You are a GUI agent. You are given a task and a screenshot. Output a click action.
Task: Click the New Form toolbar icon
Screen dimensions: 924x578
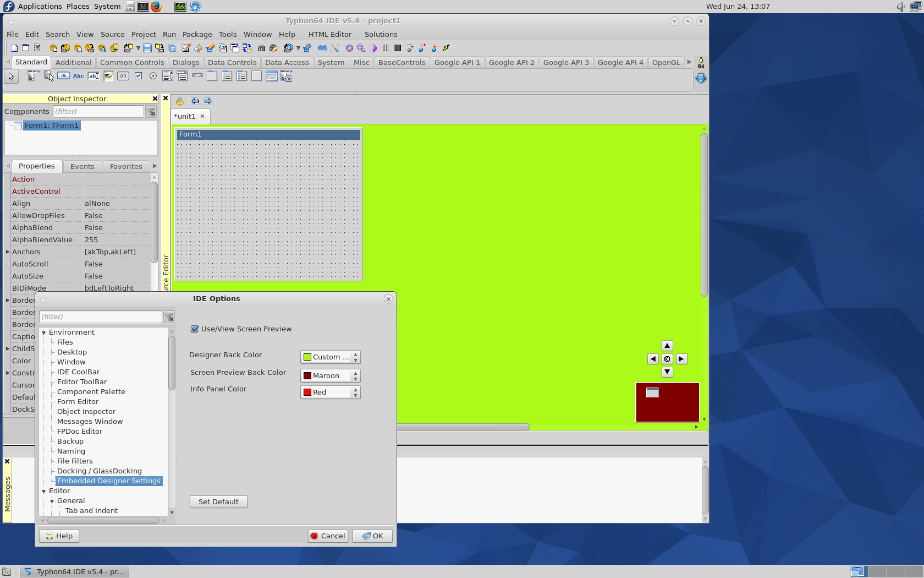pos(25,48)
